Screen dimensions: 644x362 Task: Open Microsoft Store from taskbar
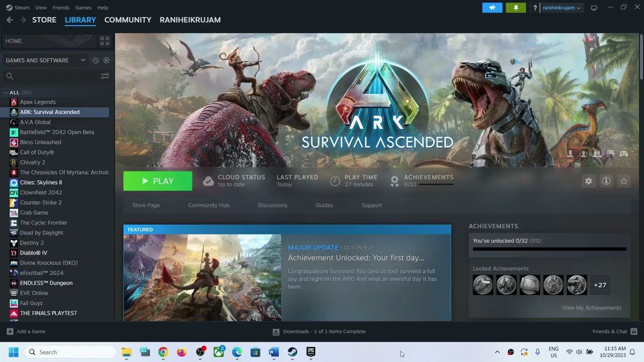point(256,352)
